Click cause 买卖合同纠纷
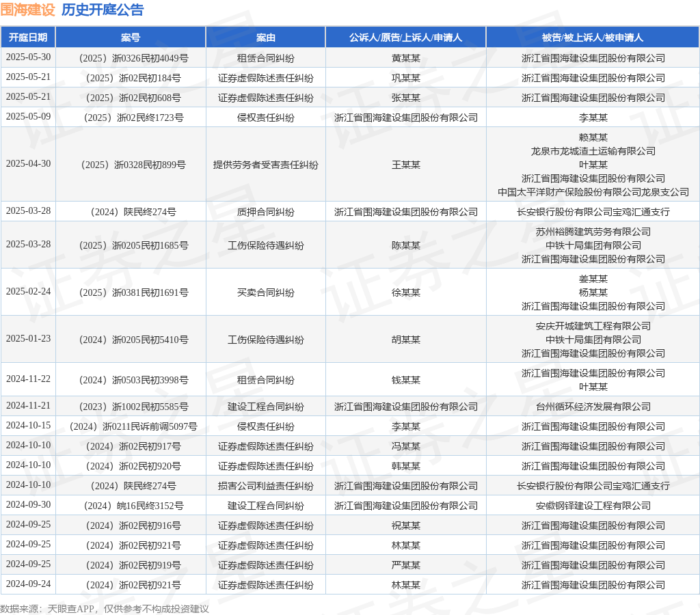700x615 pixels. (x=266, y=292)
